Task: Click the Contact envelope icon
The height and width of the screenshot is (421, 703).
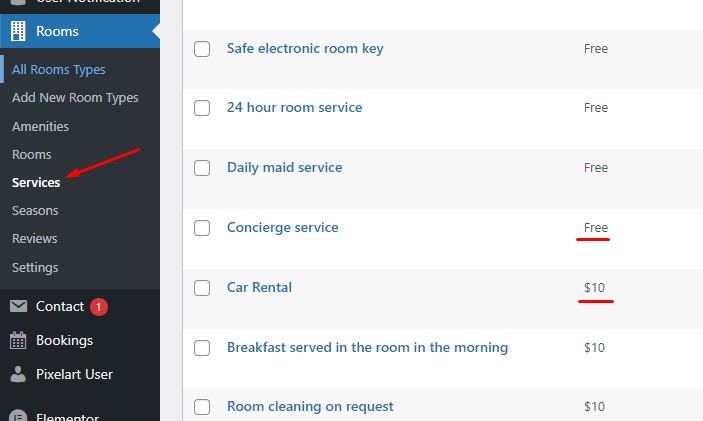Action: (18, 306)
